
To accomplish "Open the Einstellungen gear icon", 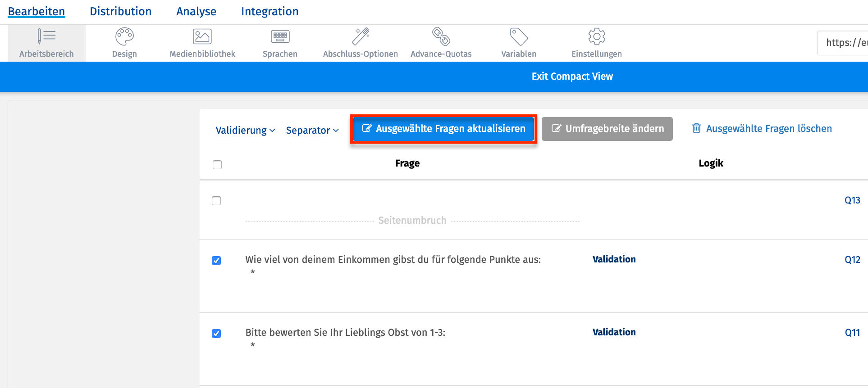I will click(597, 36).
